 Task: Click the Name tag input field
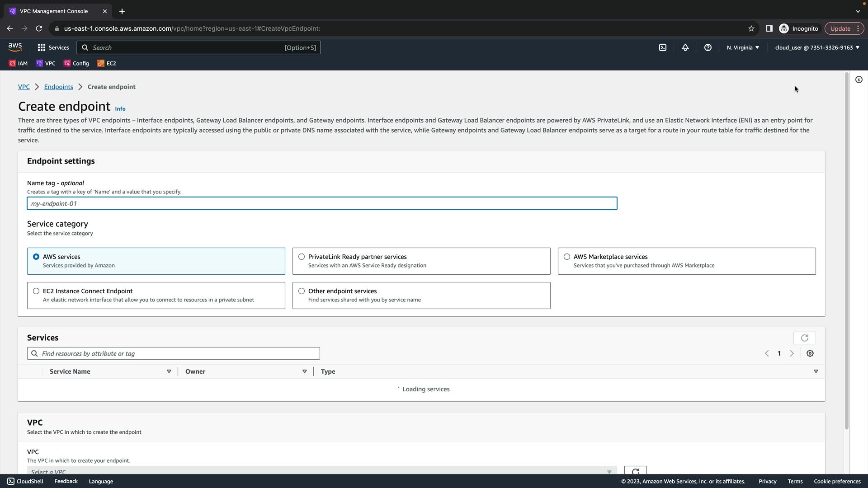click(x=321, y=203)
